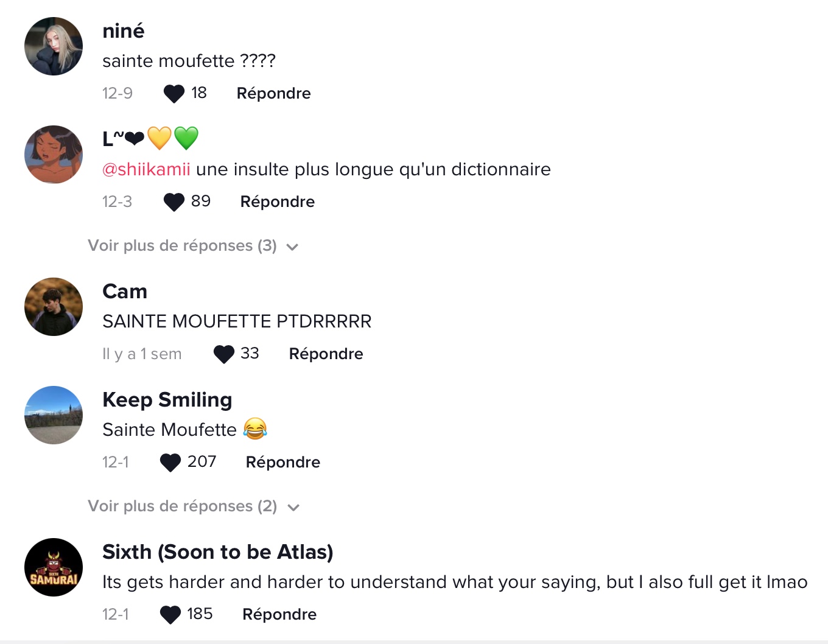The image size is (828, 644).
Task: Like Cam's SAINTE MOUFETTE comment
Action: (x=224, y=354)
